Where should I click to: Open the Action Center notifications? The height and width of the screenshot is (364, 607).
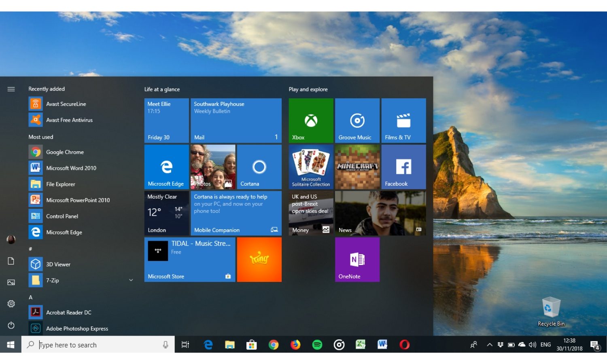[x=595, y=345]
